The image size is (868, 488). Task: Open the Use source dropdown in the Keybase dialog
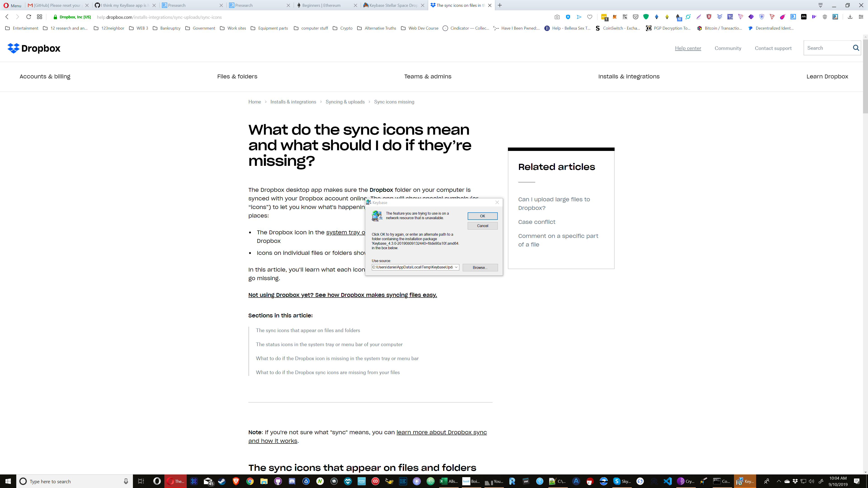click(x=456, y=267)
